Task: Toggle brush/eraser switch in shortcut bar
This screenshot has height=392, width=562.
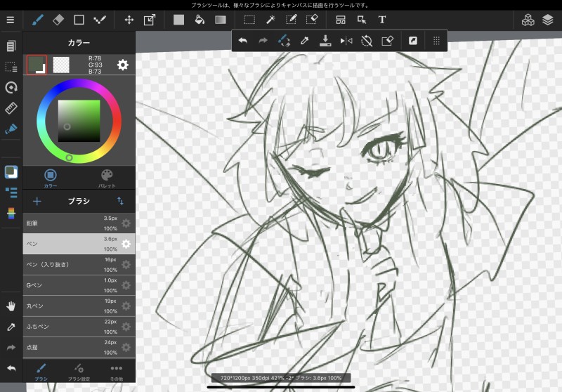Action: (x=284, y=41)
